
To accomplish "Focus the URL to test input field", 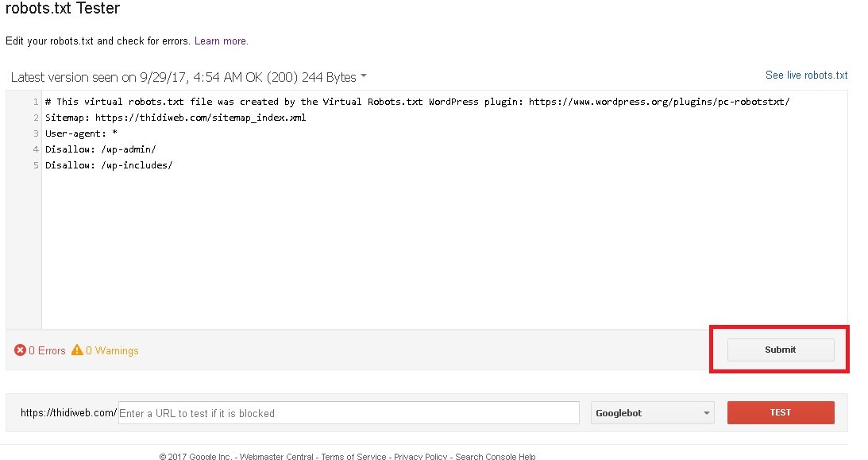I will [x=348, y=413].
